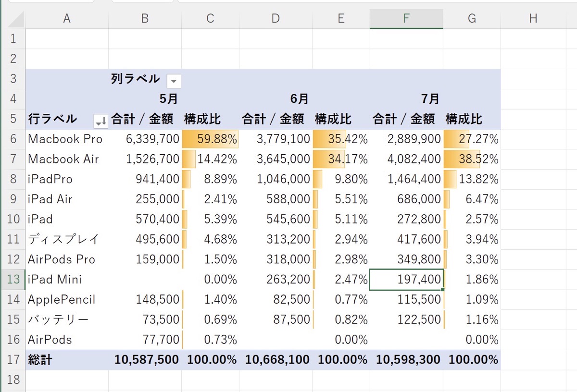Select column G header
This screenshot has width=577, height=392.
pos(472,19)
